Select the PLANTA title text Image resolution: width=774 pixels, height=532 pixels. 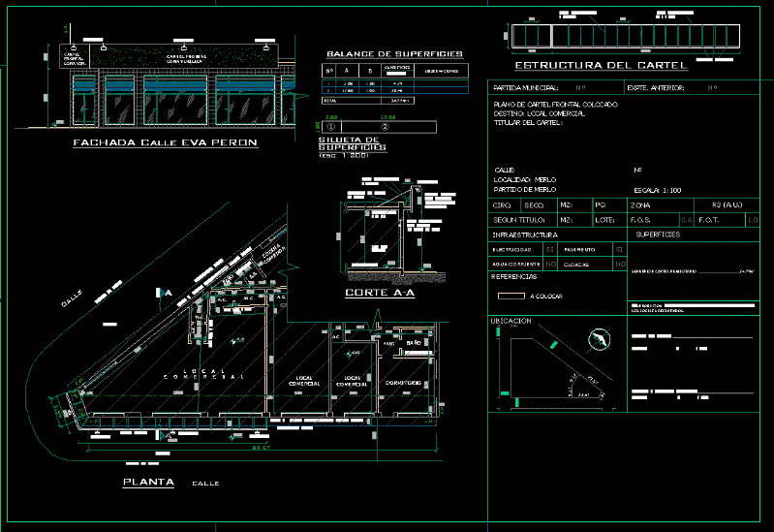coord(147,481)
